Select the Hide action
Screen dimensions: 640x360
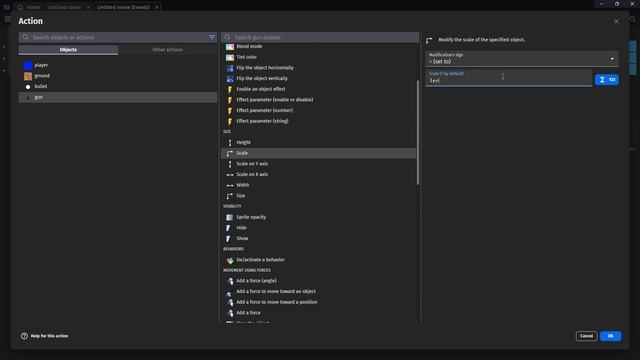click(x=319, y=228)
